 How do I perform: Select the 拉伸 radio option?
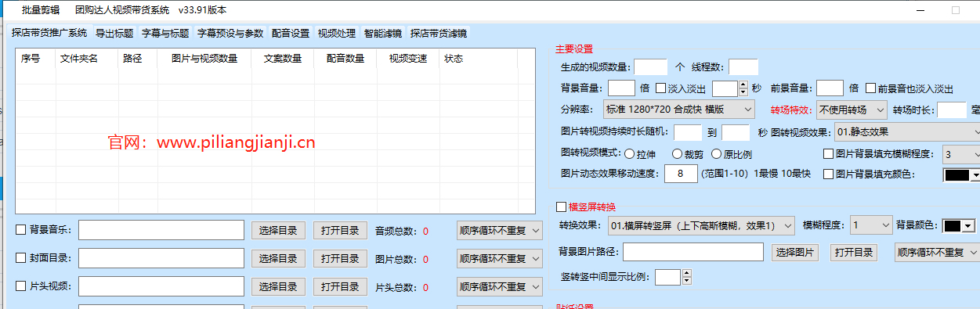coord(630,154)
